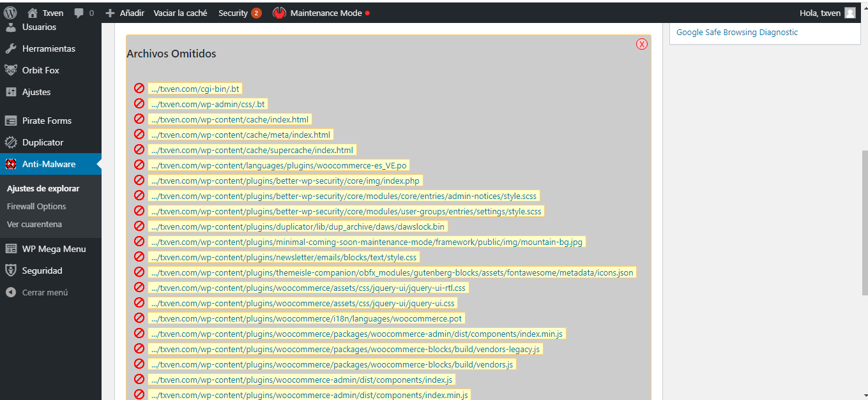Click the Herramientas wrench icon
The height and width of the screenshot is (400, 868).
[x=11, y=48]
